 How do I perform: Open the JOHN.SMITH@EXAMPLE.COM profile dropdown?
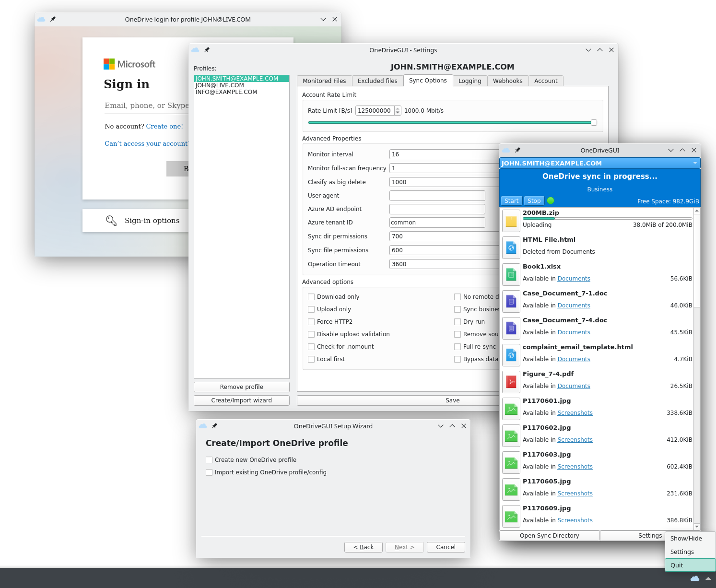coord(599,163)
